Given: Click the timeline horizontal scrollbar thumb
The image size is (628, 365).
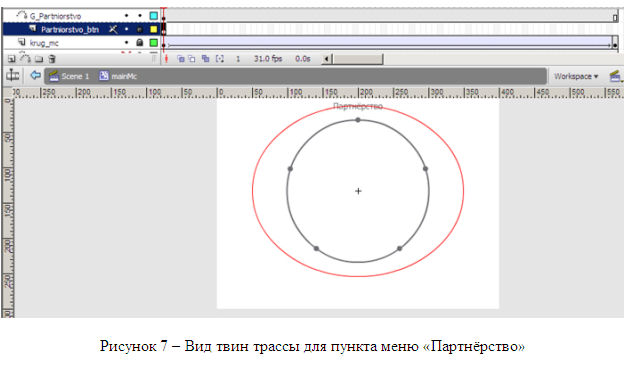Looking at the screenshot, I should [358, 59].
